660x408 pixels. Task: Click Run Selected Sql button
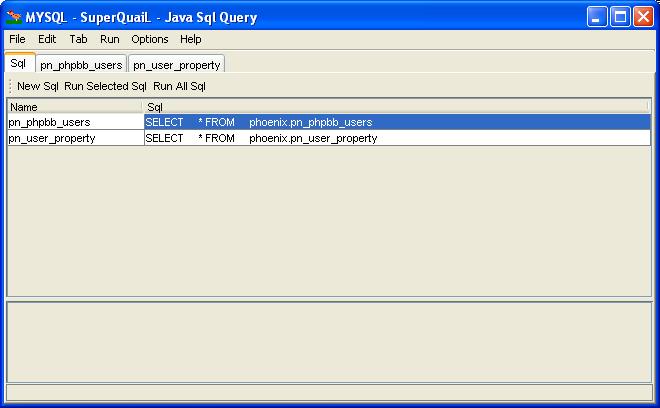(105, 86)
